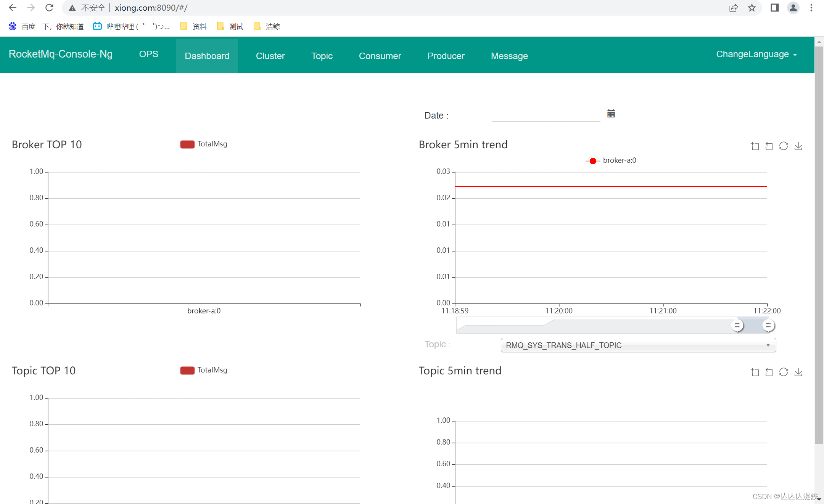Screen dimensions: 824x504
Task: Open the Message page from the navbar
Action: [509, 56]
